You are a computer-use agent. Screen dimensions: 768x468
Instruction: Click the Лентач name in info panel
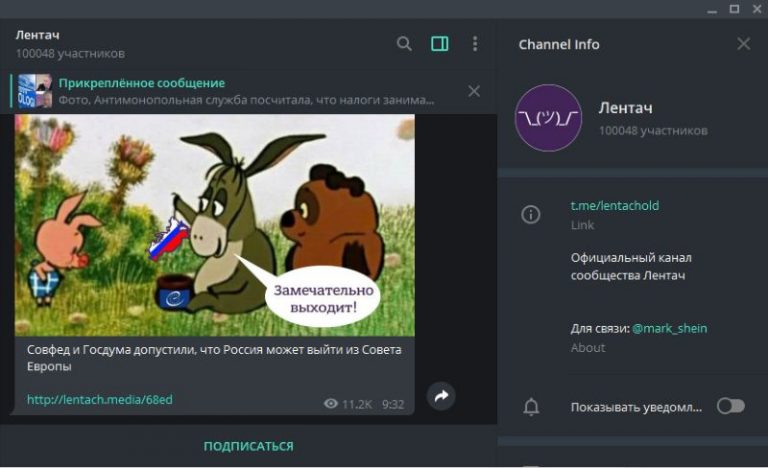pyautogui.click(x=625, y=108)
